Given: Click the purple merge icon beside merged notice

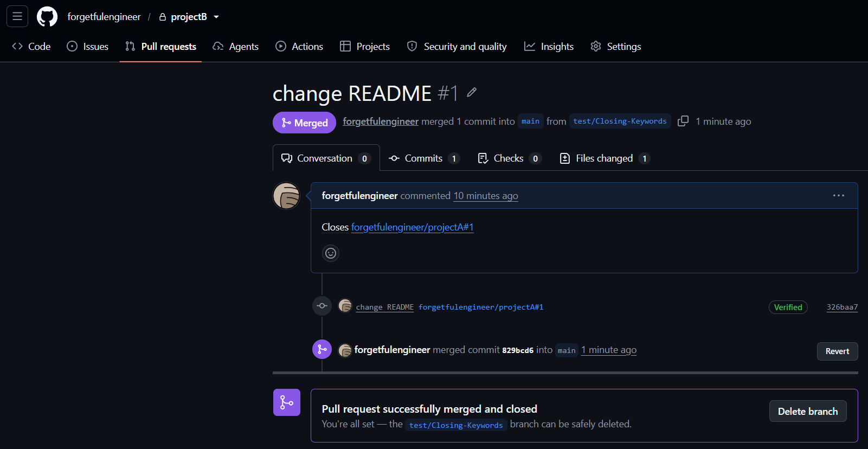Looking at the screenshot, I should click(x=287, y=402).
